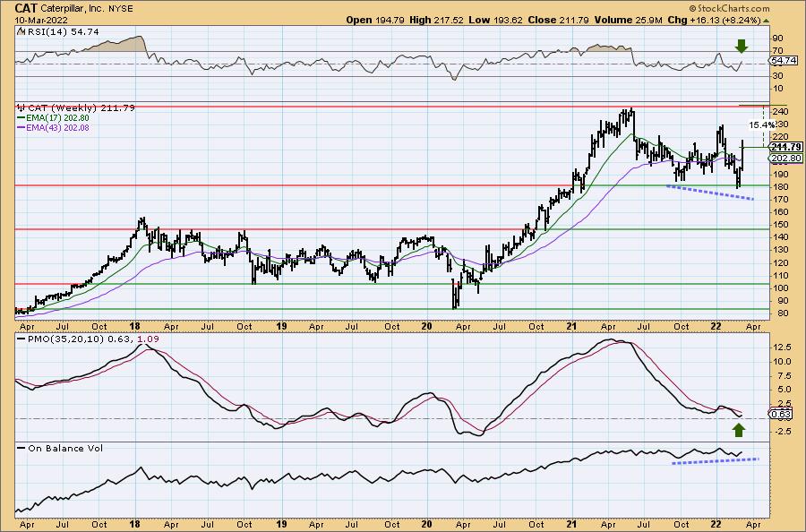Click the Volume 25.9M value
The image size is (806, 532).
pos(630,20)
